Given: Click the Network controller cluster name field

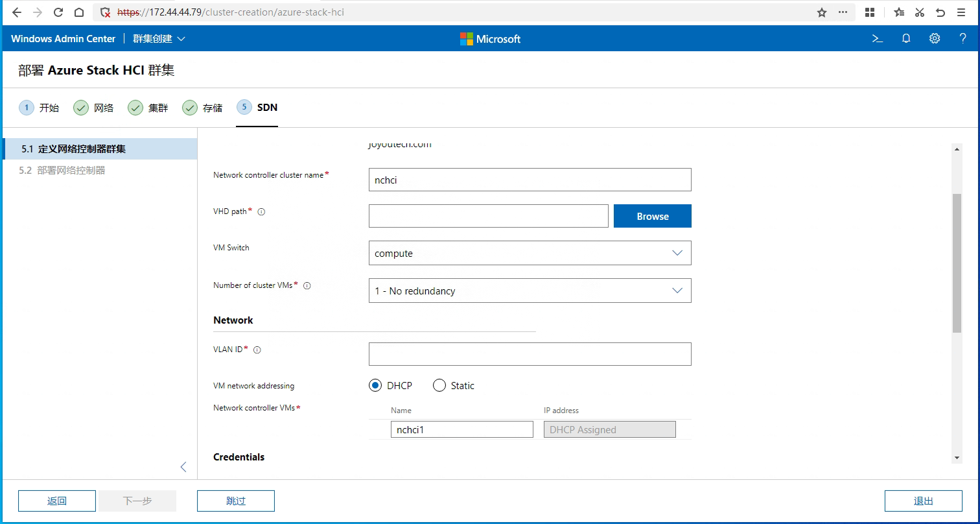Looking at the screenshot, I should [530, 180].
